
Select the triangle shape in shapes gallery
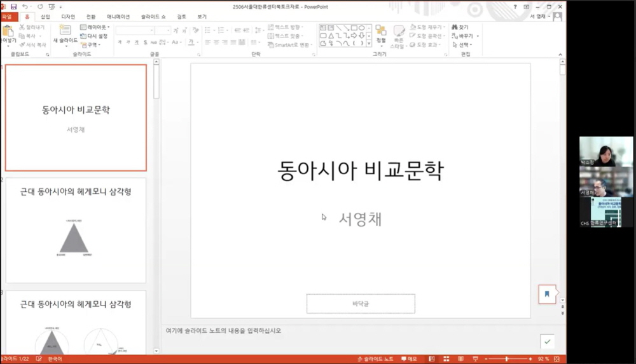(331, 36)
